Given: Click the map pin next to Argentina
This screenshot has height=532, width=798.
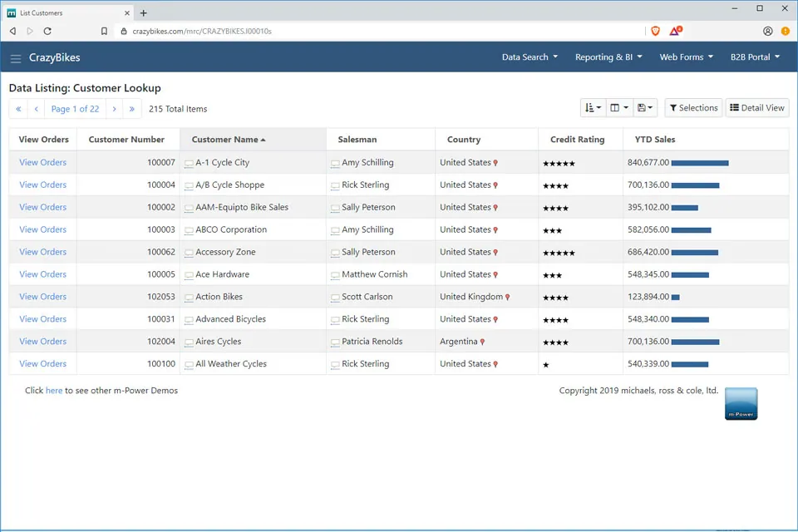Looking at the screenshot, I should 482,342.
